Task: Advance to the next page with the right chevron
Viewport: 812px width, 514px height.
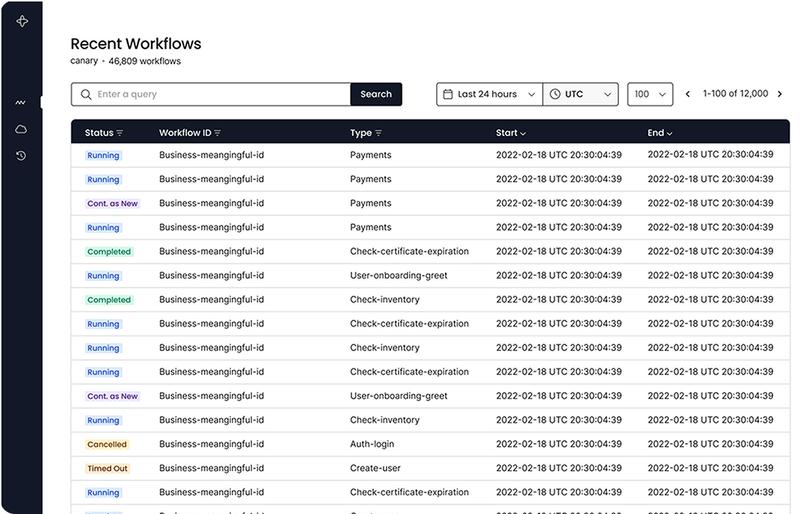Action: pyautogui.click(x=780, y=93)
